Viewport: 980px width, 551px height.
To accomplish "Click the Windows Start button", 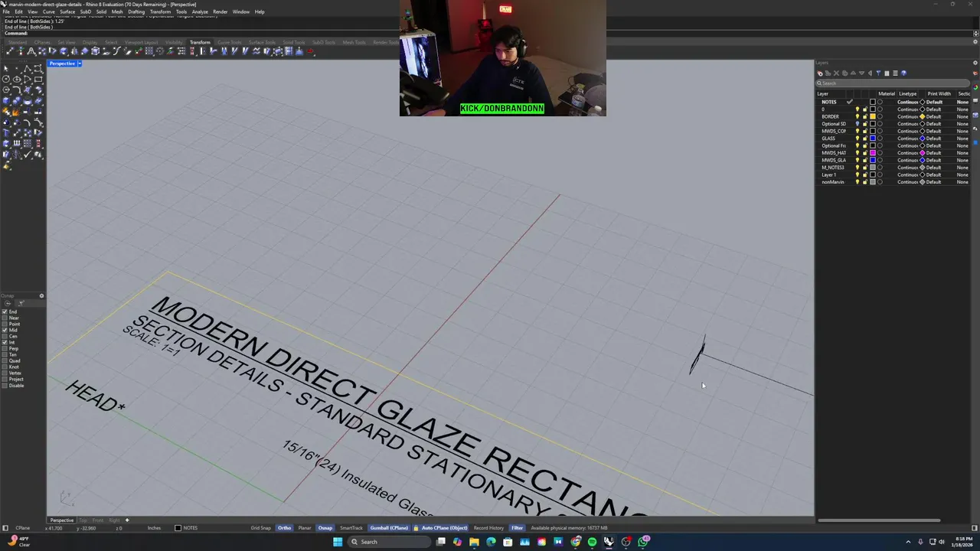I will 338,542.
